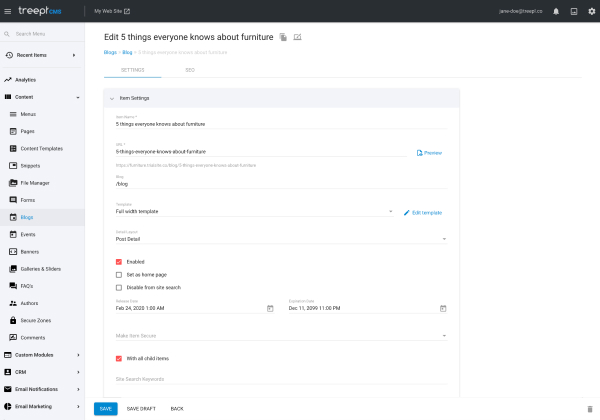Click the Events calendar icon
This screenshot has width=600, height=420.
point(13,234)
